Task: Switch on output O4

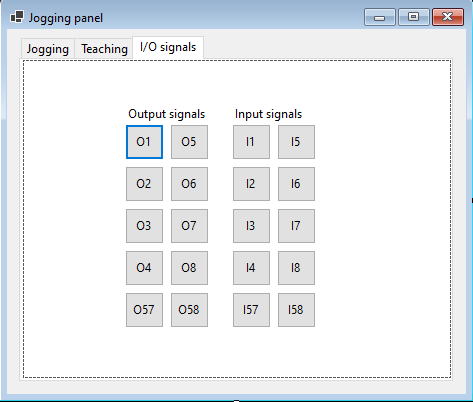Action: (144, 268)
